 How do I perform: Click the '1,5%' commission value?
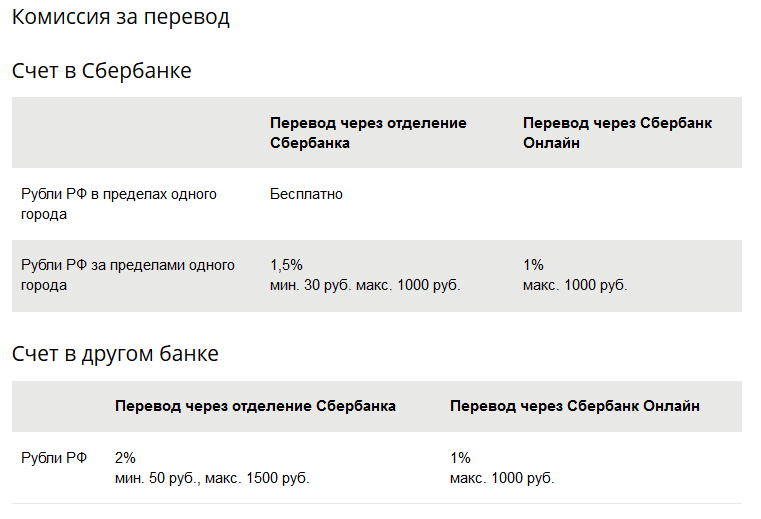[x=286, y=265]
